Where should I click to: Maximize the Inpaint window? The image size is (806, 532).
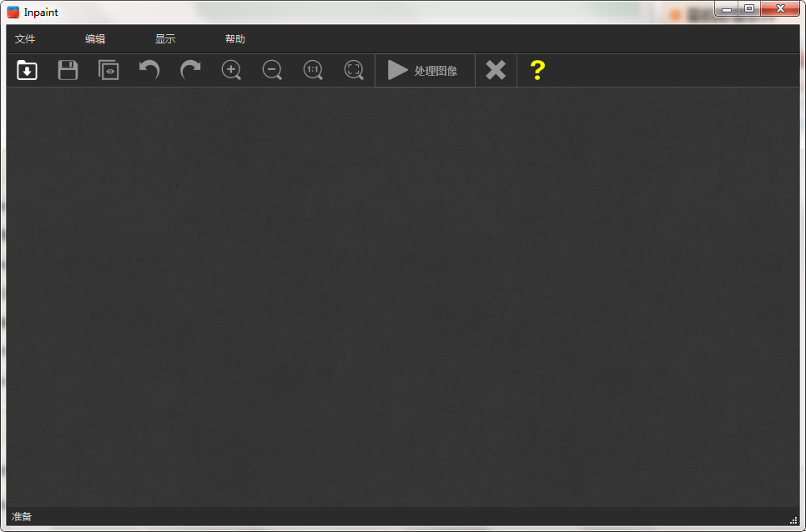(749, 8)
